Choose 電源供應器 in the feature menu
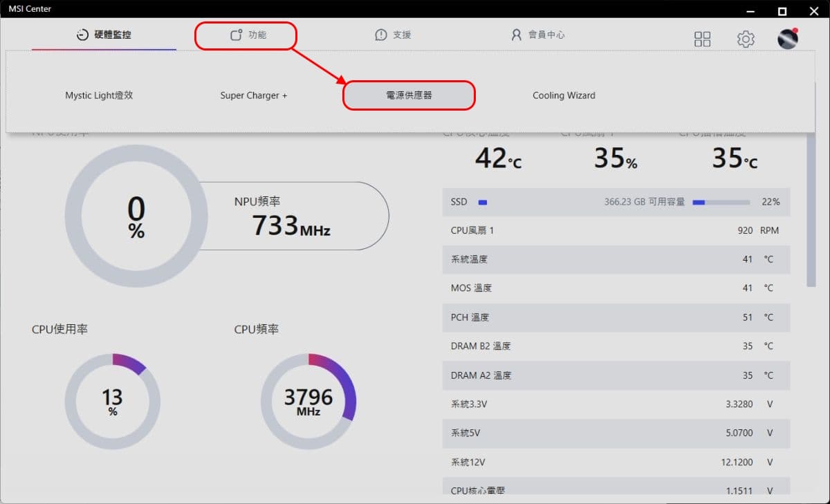This screenshot has height=504, width=830. (x=409, y=95)
